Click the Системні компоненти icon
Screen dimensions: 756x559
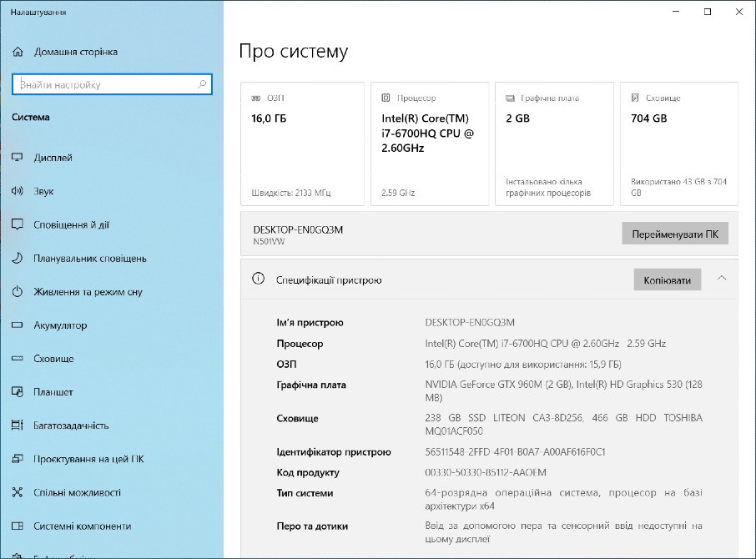[x=18, y=526]
